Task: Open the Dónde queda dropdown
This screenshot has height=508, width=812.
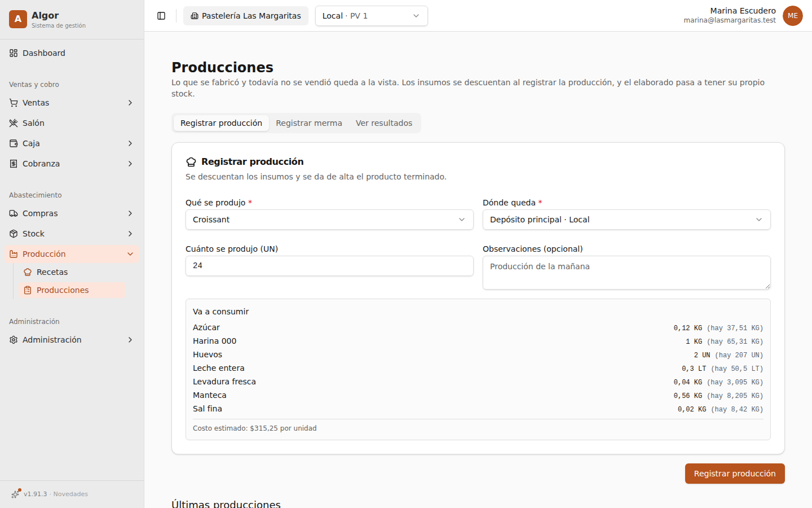Action: [x=626, y=220]
